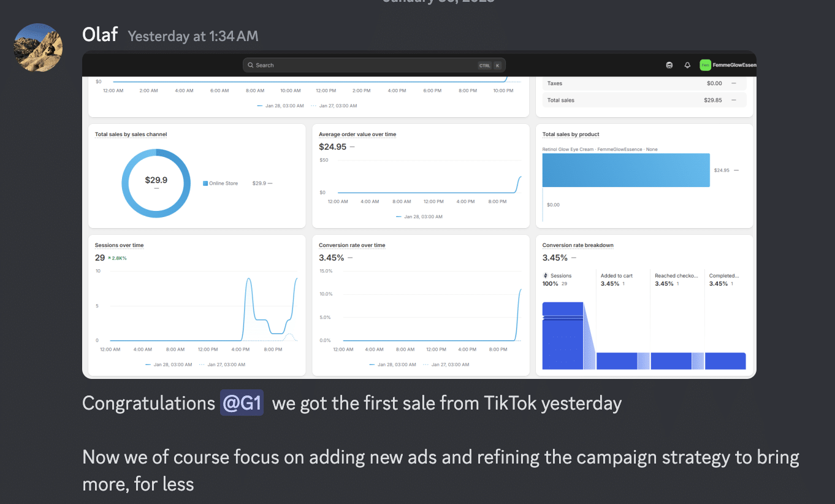Click the green FemmeGlowEssence store badge
Screen dimensions: 835x504
point(705,65)
